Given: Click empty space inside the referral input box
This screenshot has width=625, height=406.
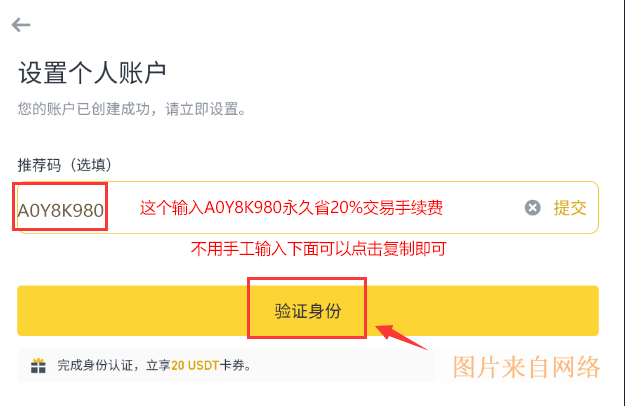Looking at the screenshot, I should [x=482, y=208].
